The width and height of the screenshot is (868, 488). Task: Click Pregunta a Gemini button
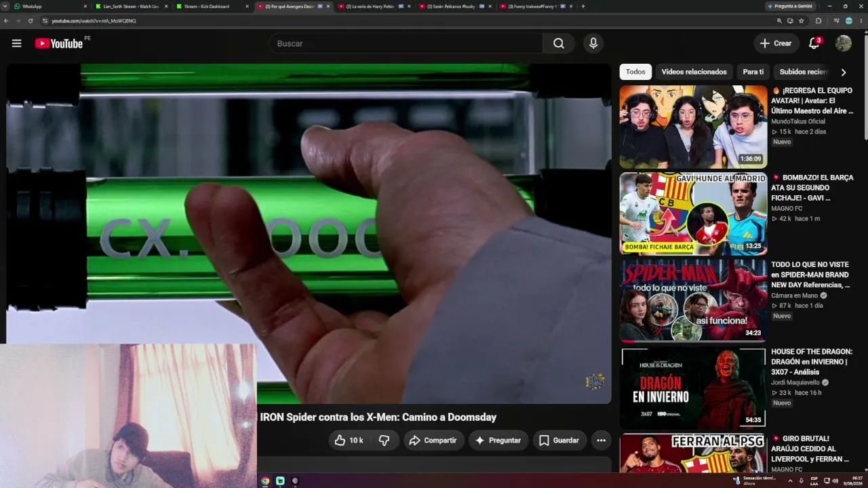pos(790,6)
